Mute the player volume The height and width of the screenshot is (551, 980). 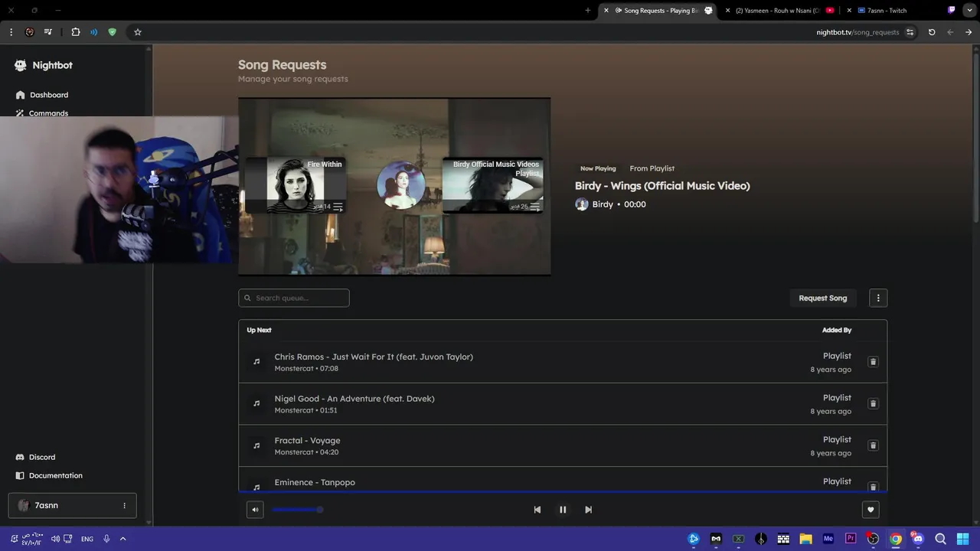click(x=255, y=510)
